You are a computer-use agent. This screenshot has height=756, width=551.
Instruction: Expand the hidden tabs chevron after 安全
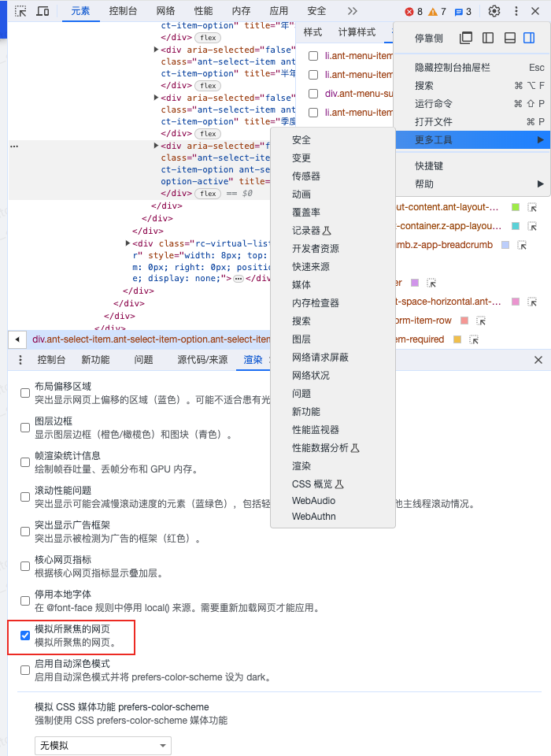click(x=352, y=11)
